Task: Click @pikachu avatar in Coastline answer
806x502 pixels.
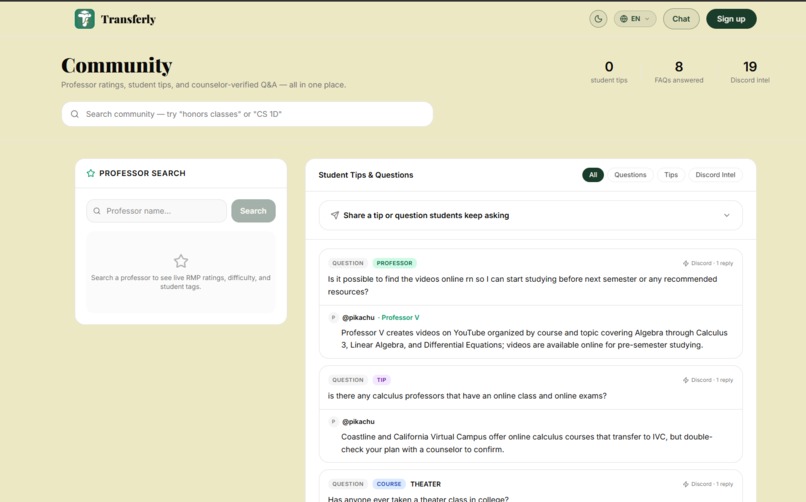Action: pyautogui.click(x=333, y=422)
